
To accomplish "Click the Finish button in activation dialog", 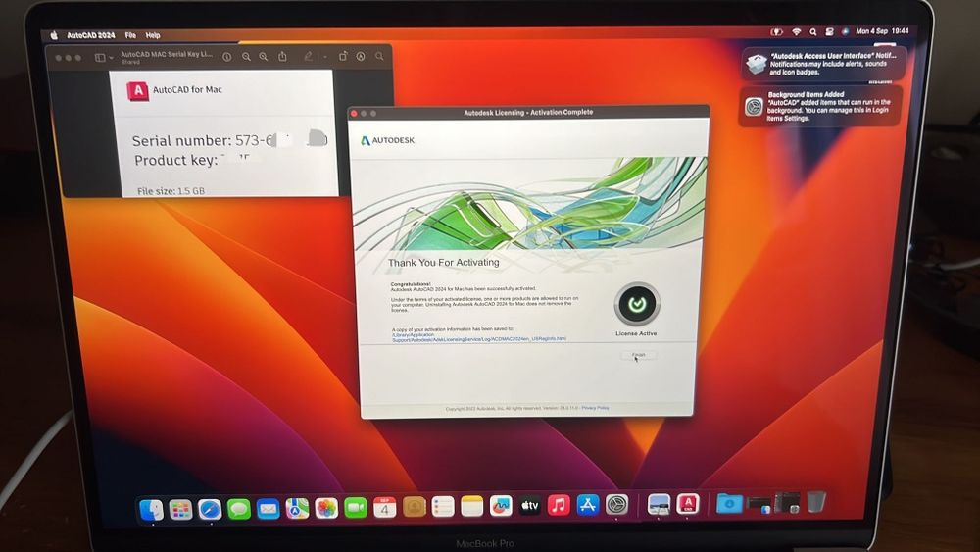I will point(638,355).
